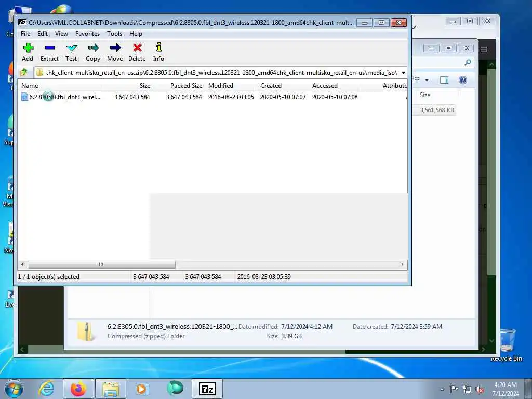Open the Info toolbar icon

pyautogui.click(x=159, y=47)
